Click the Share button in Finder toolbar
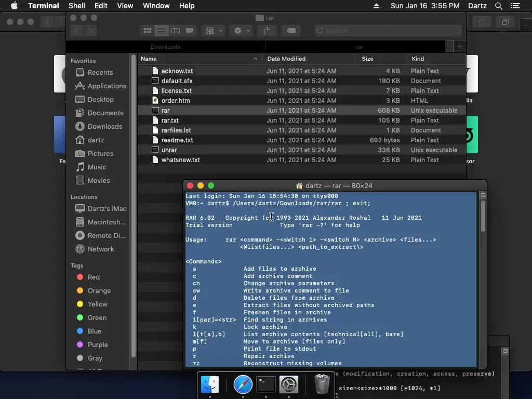Viewport: 532px width, 399px height. pyautogui.click(x=268, y=31)
